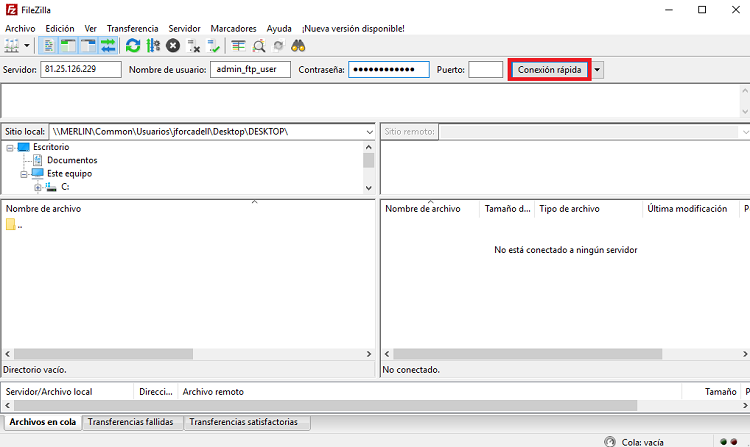The height and width of the screenshot is (447, 750).
Task: Click the Contraseña password field
Action: click(x=388, y=69)
